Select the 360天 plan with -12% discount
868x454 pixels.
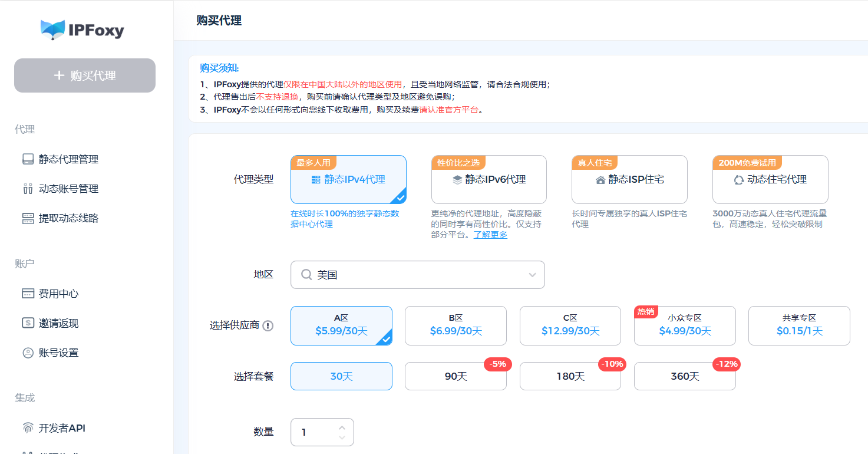tap(685, 376)
